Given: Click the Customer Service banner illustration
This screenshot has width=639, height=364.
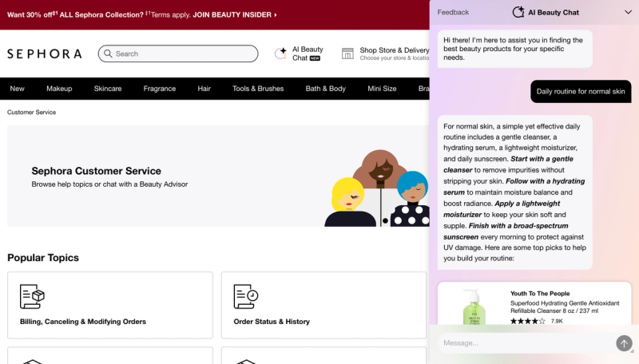Looking at the screenshot, I should [x=377, y=188].
